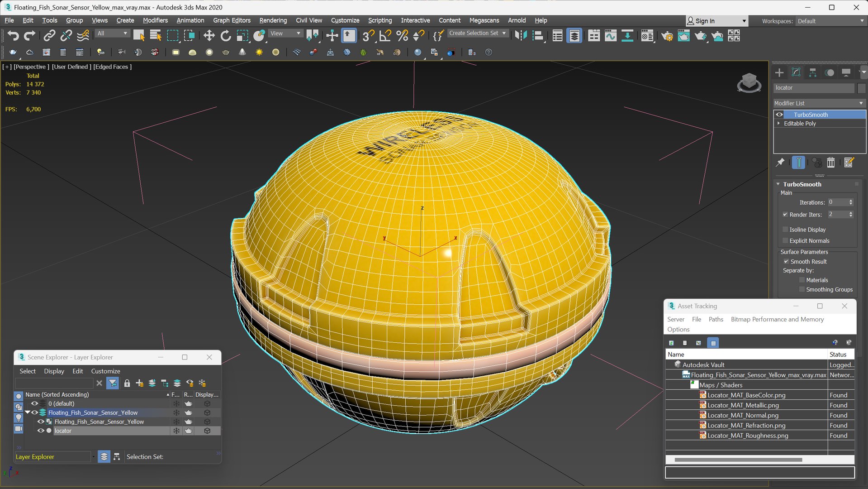The image size is (868, 489).
Task: Toggle Show End Result icon
Action: [799, 162]
